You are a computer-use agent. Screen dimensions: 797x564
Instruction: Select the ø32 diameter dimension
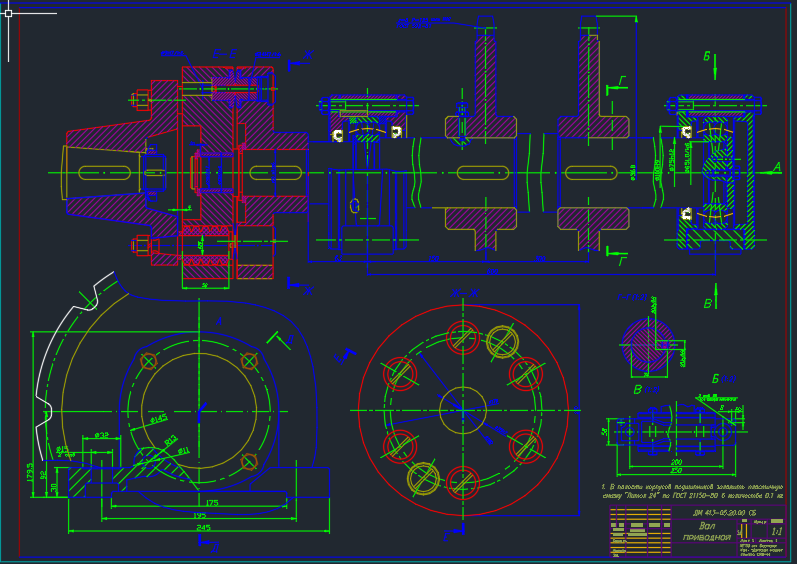(102, 435)
